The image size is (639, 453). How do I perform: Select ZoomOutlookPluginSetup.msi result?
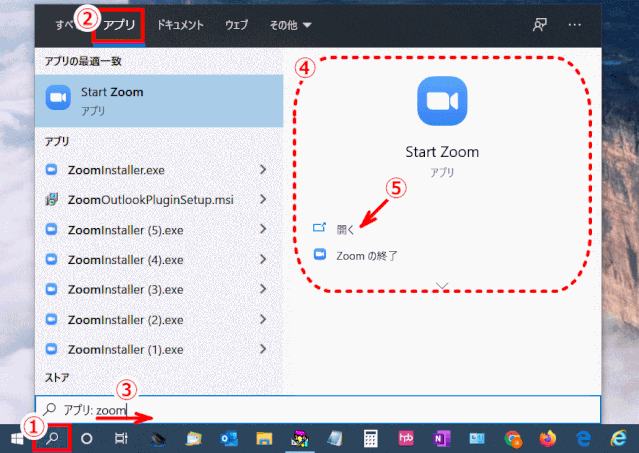pyautogui.click(x=159, y=200)
